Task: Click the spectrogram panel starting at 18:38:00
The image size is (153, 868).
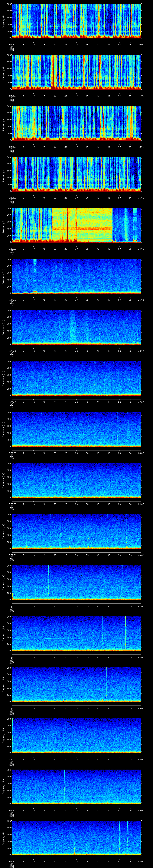Action: point(76,480)
